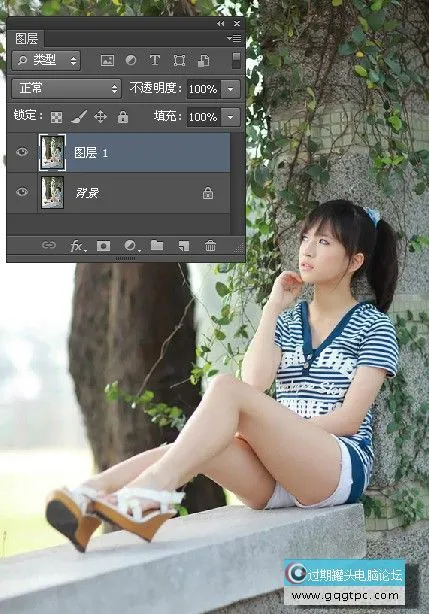Switch to the 图层 panel tab

click(26, 39)
